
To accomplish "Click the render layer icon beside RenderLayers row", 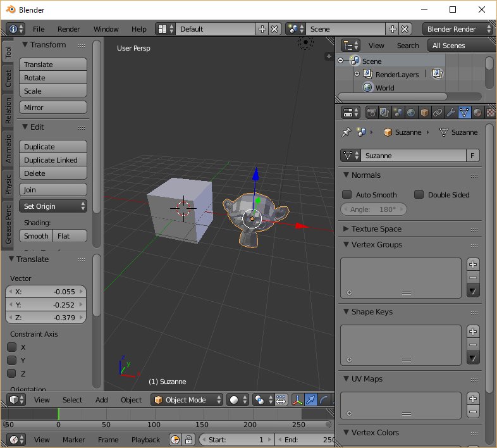I will [438, 74].
